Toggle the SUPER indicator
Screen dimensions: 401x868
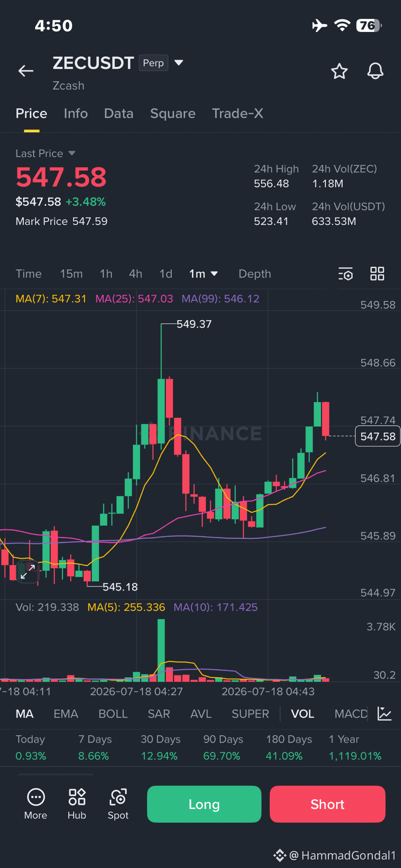[250, 713]
